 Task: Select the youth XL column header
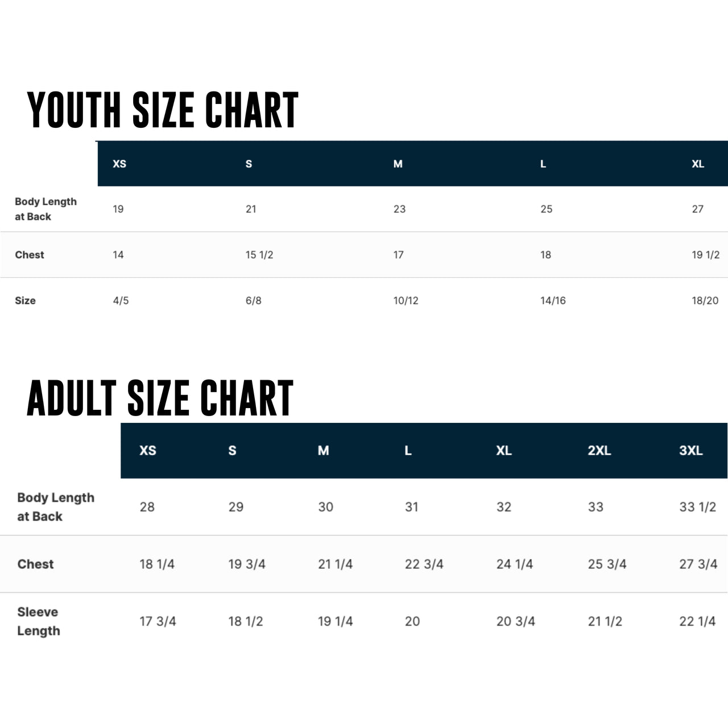pos(698,164)
